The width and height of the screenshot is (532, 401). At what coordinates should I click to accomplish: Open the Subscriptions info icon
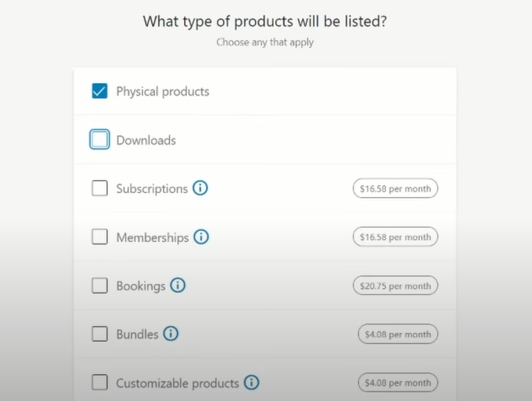[x=200, y=187]
